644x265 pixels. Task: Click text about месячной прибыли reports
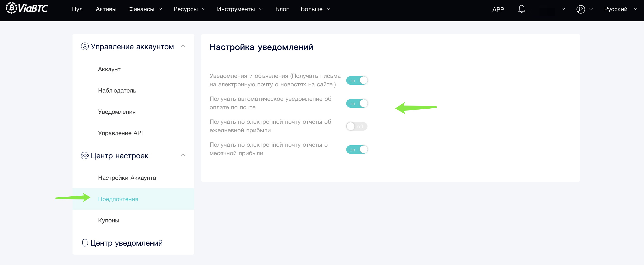[x=268, y=149]
